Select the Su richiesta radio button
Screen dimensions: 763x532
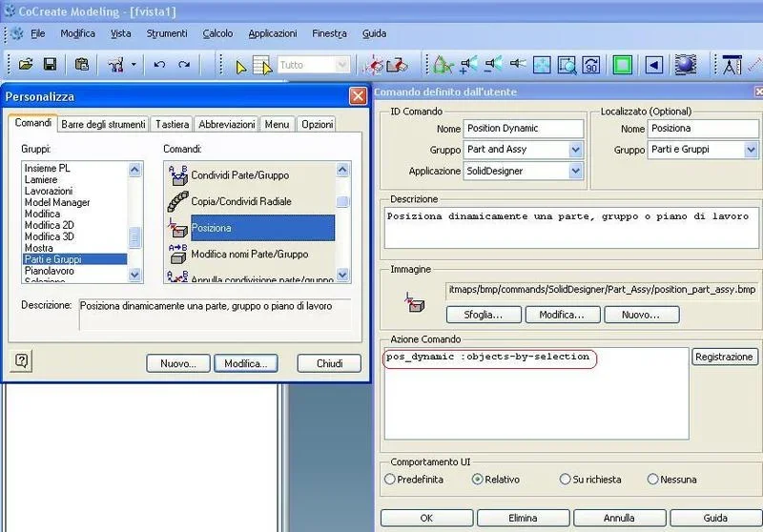click(566, 480)
